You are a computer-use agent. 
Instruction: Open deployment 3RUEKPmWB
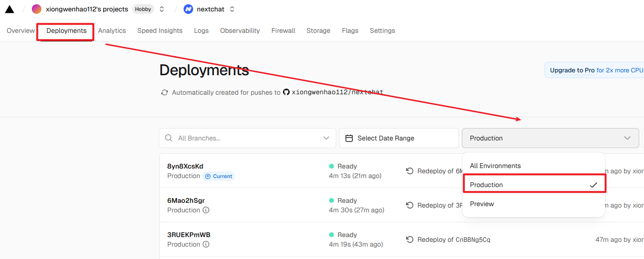coord(189,235)
